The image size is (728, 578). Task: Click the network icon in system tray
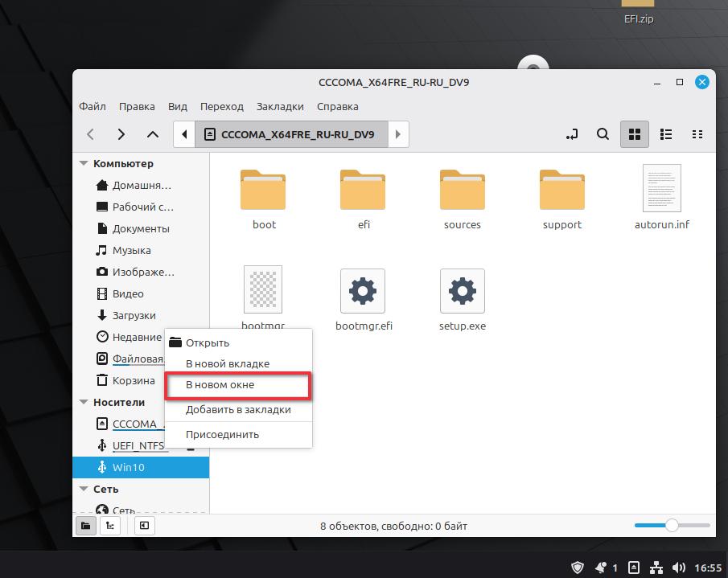tap(656, 568)
